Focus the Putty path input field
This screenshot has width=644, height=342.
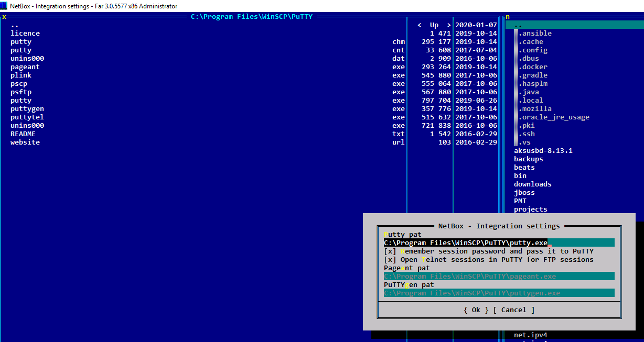[x=499, y=242]
